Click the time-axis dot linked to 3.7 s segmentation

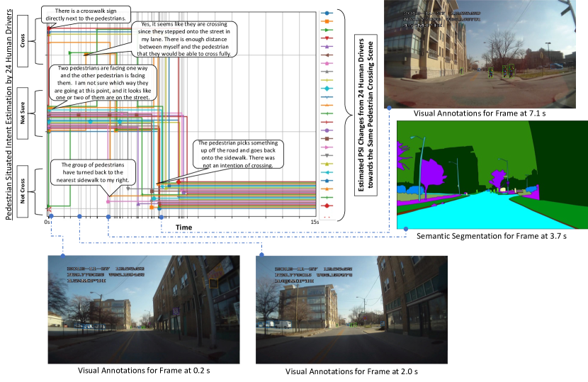[108, 217]
